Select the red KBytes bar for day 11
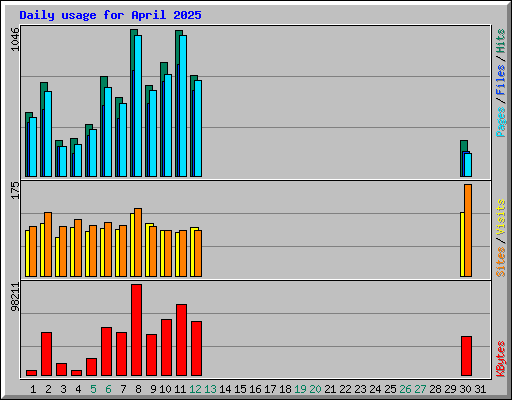This screenshot has width=512, height=400. click(x=181, y=340)
